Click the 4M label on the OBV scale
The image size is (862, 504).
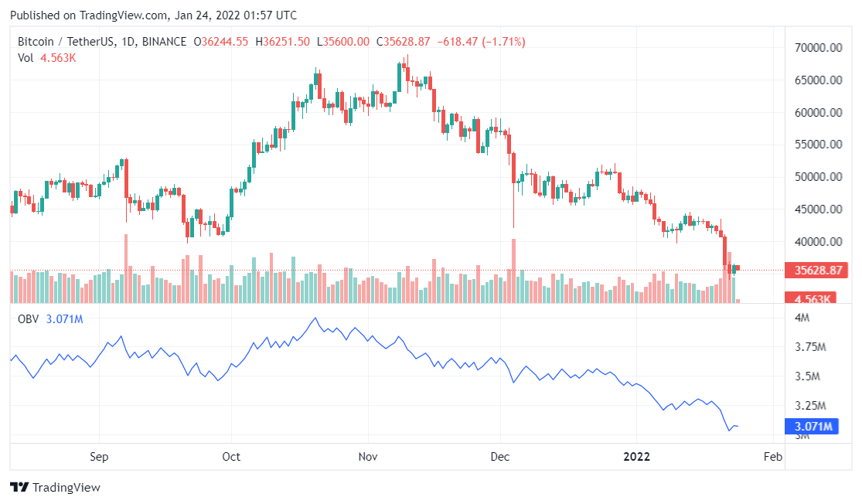pos(802,318)
